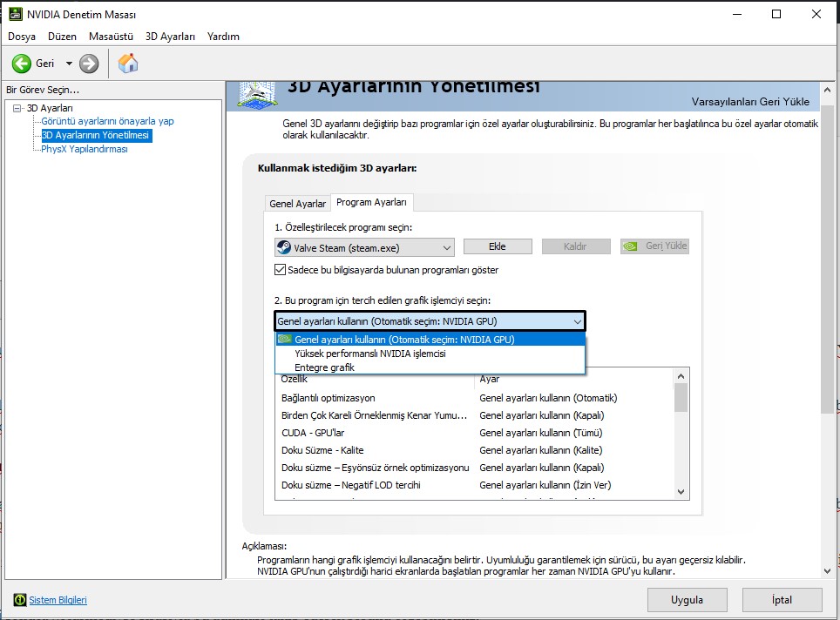This screenshot has height=620, width=840.
Task: Open the Masaüstü menu
Action: (111, 37)
